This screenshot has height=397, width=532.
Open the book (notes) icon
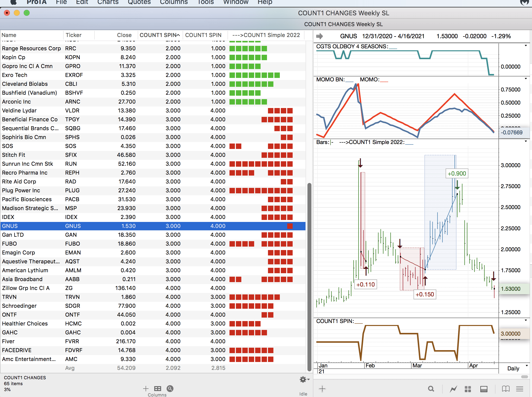506,389
